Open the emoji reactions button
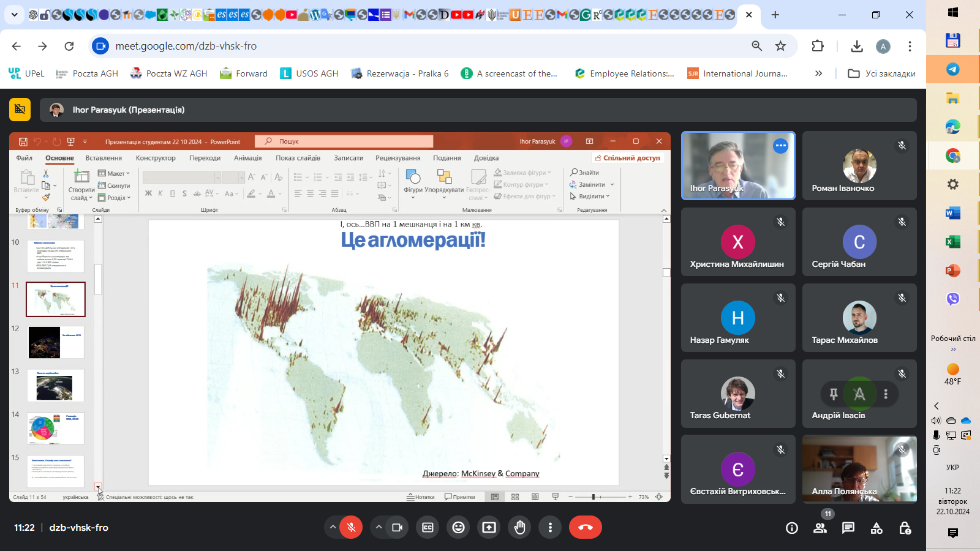 tap(458, 527)
